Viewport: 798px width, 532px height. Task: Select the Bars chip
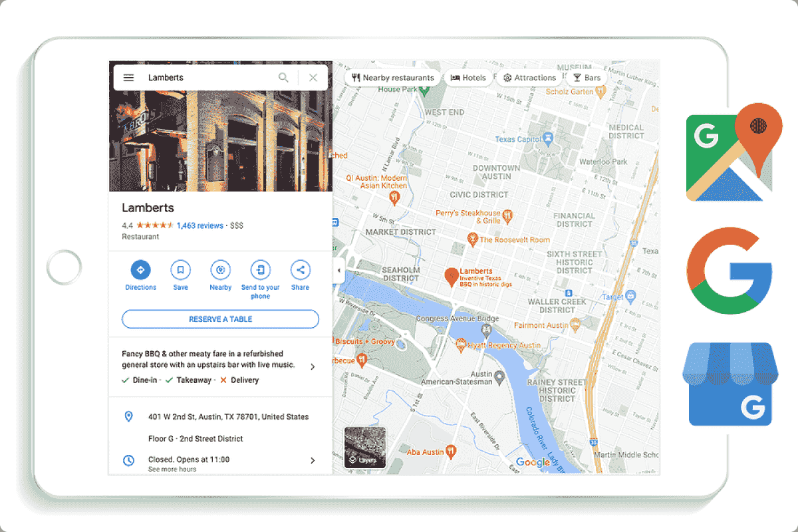pos(587,78)
